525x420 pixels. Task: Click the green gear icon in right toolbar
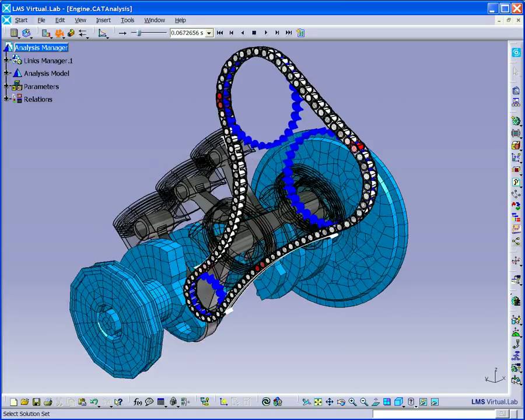(516, 121)
